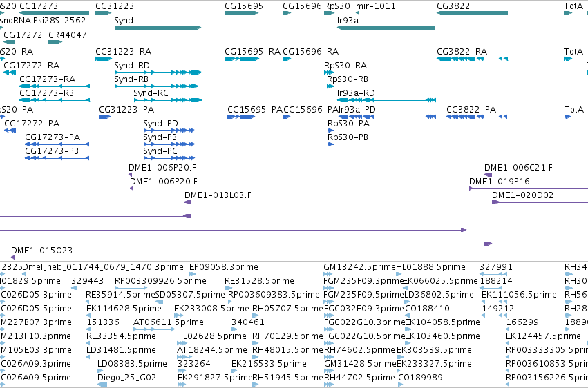Open the CG15695 gene bar
Viewport: 588px width, 388px height.
tap(242, 13)
